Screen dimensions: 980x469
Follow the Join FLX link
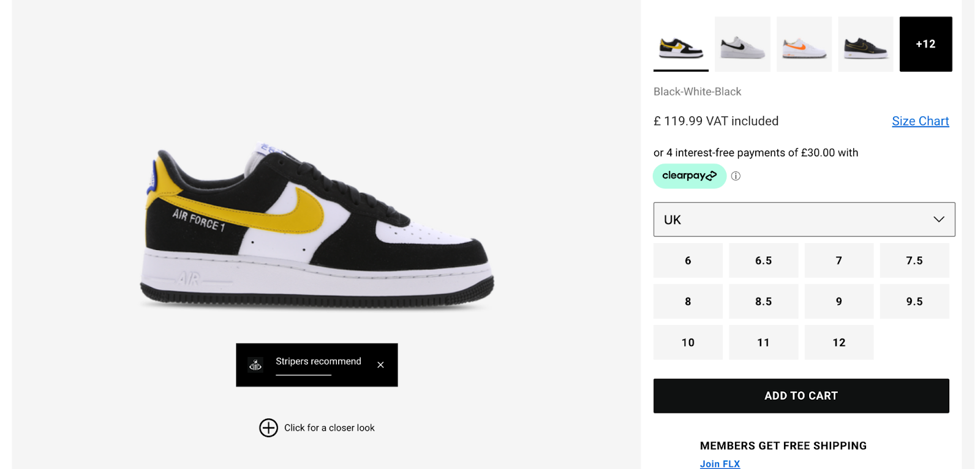720,463
